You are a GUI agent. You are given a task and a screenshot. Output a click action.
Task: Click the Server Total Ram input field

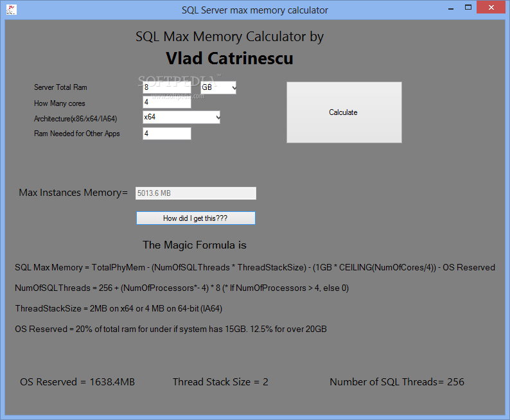tap(167, 87)
